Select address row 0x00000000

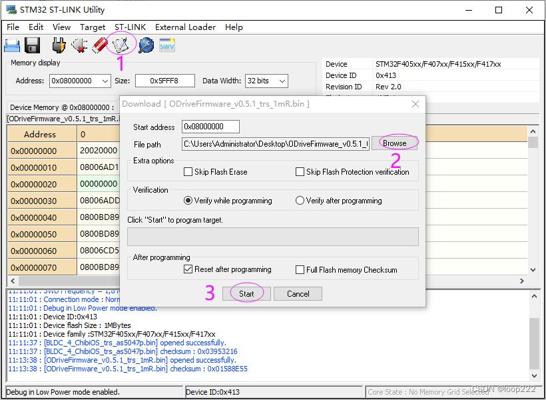(41, 151)
